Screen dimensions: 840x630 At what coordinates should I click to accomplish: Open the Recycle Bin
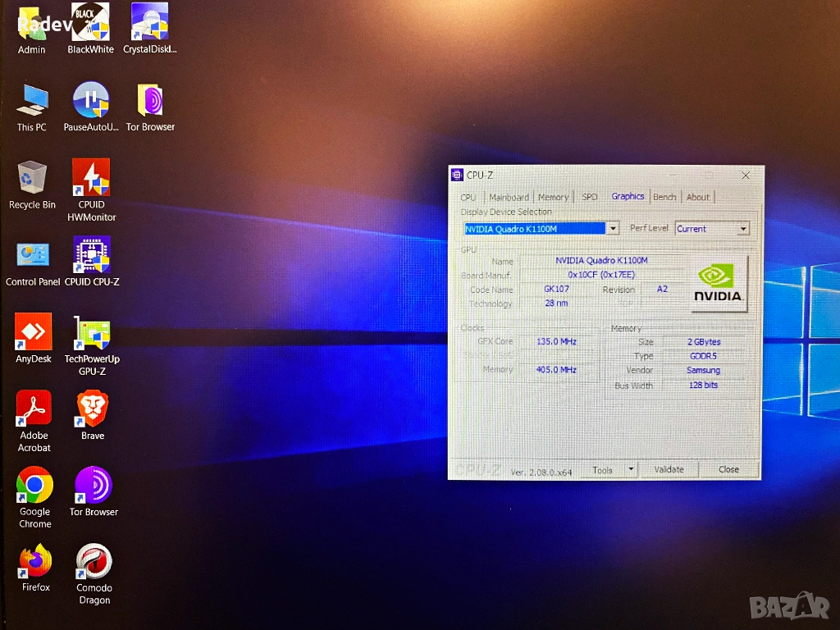tap(32, 178)
